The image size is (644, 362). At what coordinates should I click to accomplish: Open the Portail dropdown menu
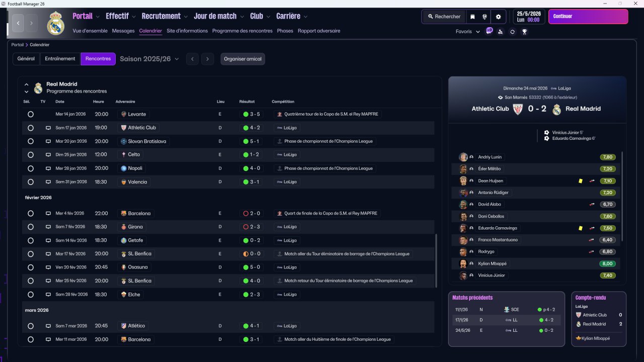[x=86, y=16]
